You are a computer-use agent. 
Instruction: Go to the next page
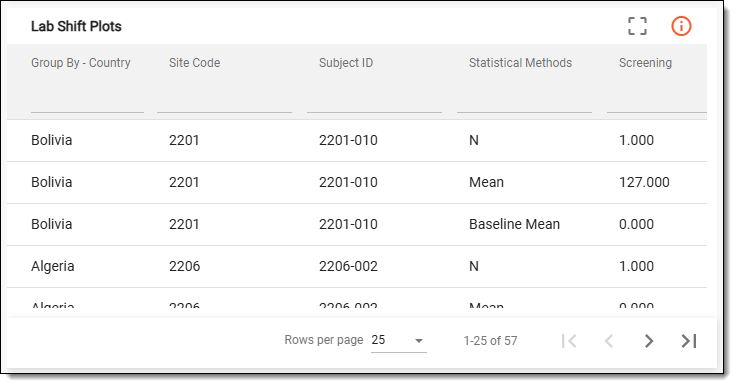[649, 341]
